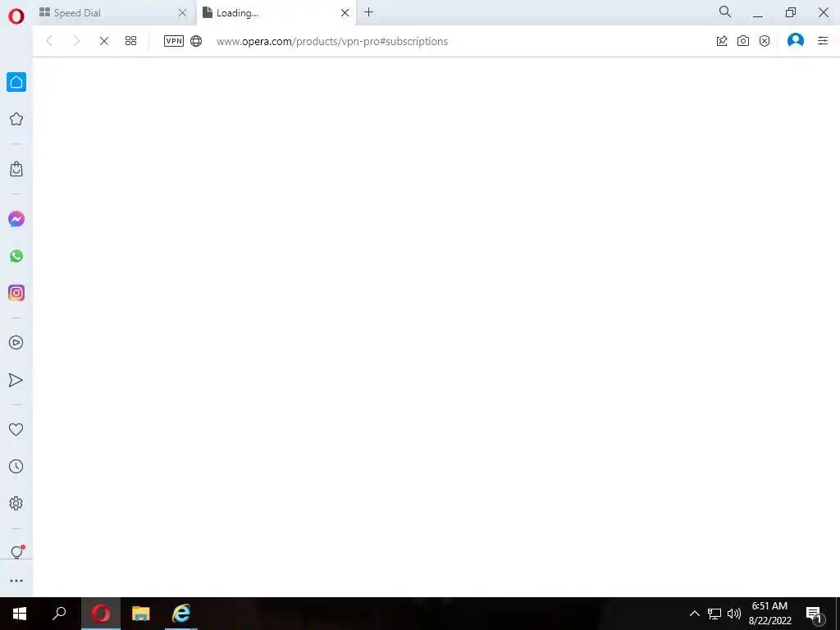Open the Opera main menu logo

tap(16, 16)
